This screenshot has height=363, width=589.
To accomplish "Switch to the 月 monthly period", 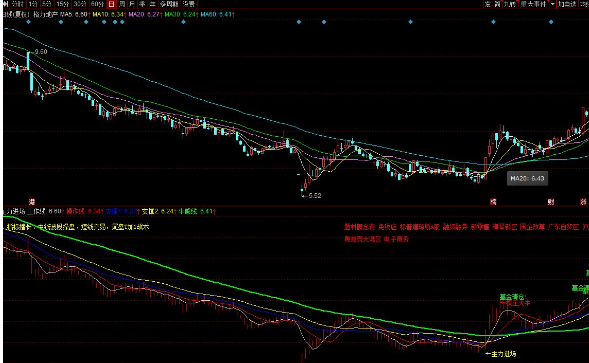I will click(132, 4).
